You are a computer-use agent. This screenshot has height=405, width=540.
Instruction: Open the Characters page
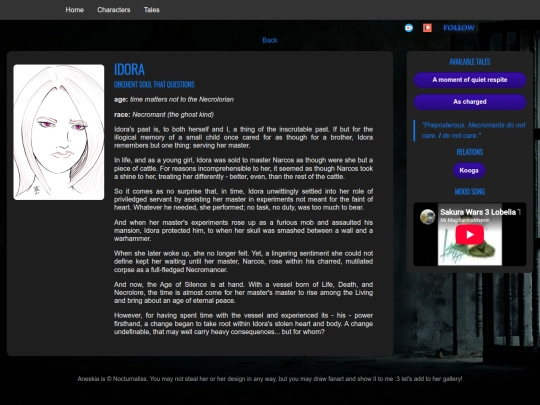(x=114, y=10)
